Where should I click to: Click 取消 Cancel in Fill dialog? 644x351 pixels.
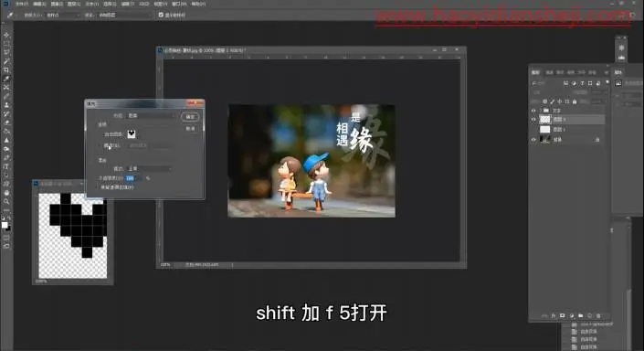[190, 129]
